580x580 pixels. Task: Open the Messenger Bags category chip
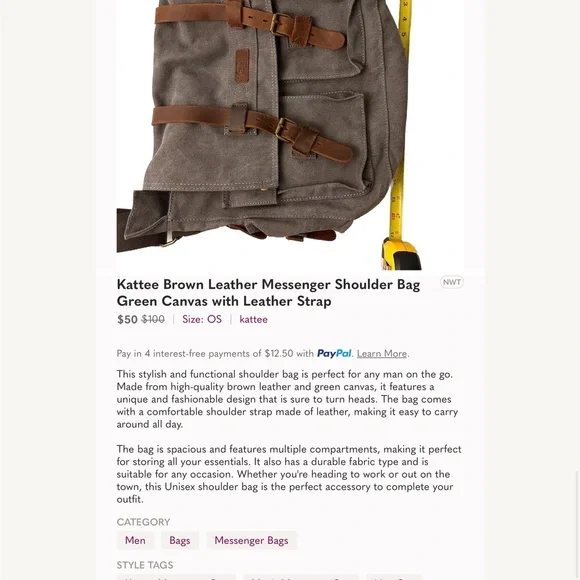click(252, 540)
